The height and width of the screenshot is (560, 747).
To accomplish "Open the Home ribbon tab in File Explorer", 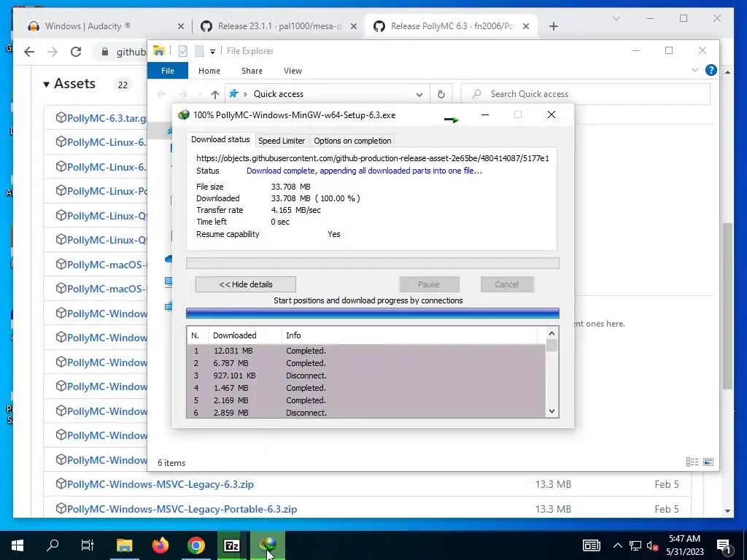I will (x=209, y=71).
